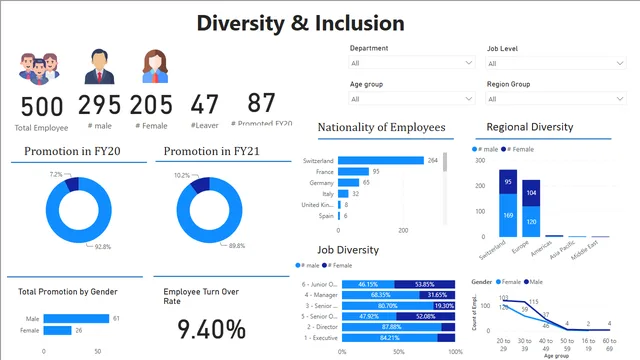Click the 115 data label on line chart
Screen dimensions: 640x360
[x=533, y=302]
